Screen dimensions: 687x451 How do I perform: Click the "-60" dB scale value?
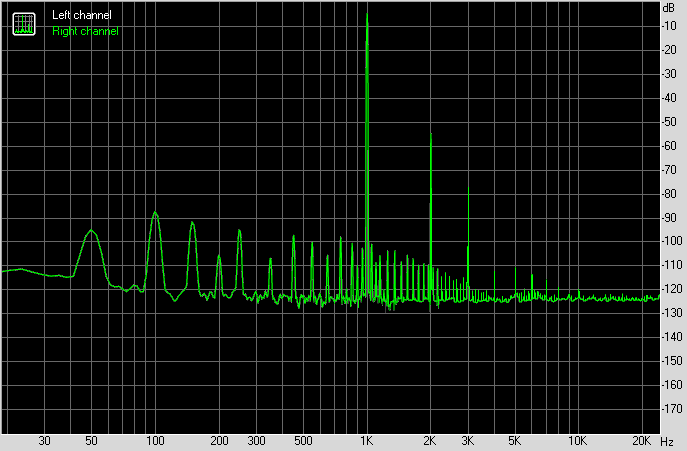(669, 146)
